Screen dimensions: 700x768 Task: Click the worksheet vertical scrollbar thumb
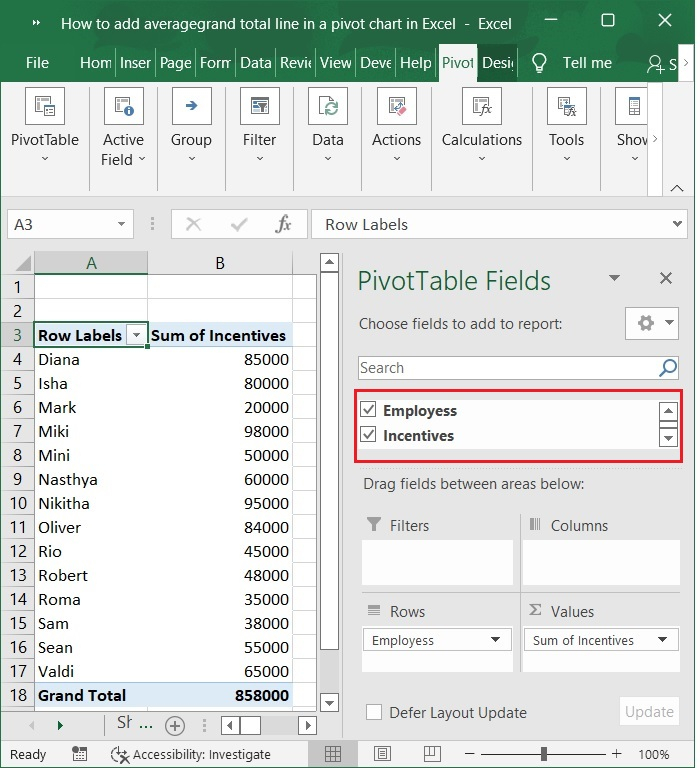329,461
